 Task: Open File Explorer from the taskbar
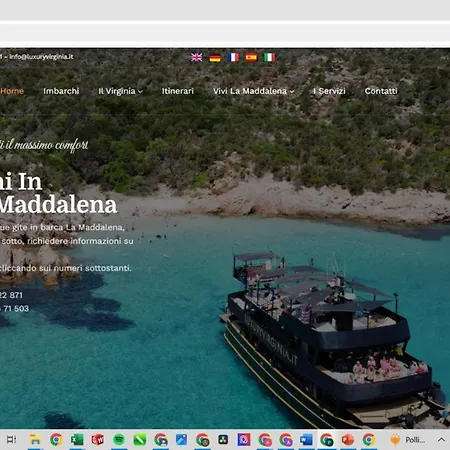[35, 440]
